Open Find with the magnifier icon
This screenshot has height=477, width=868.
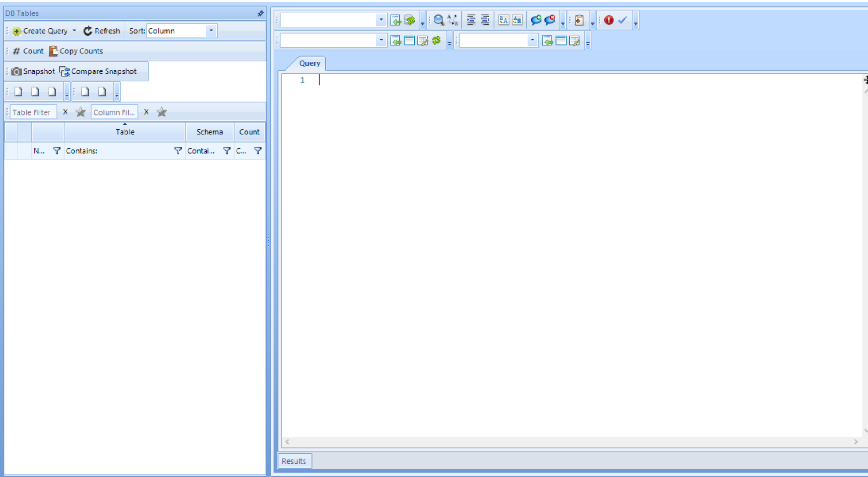coord(439,20)
